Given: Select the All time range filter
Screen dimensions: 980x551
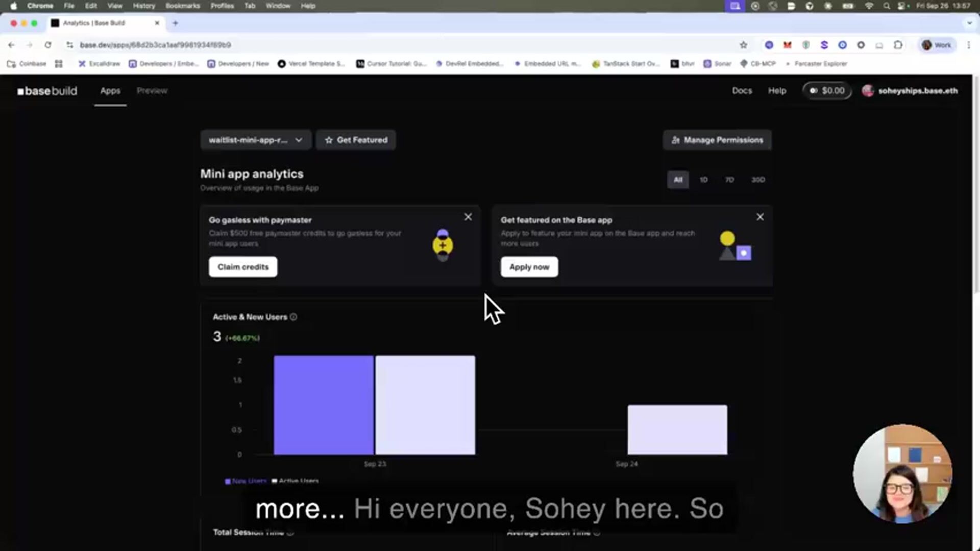Looking at the screenshot, I should coord(677,180).
